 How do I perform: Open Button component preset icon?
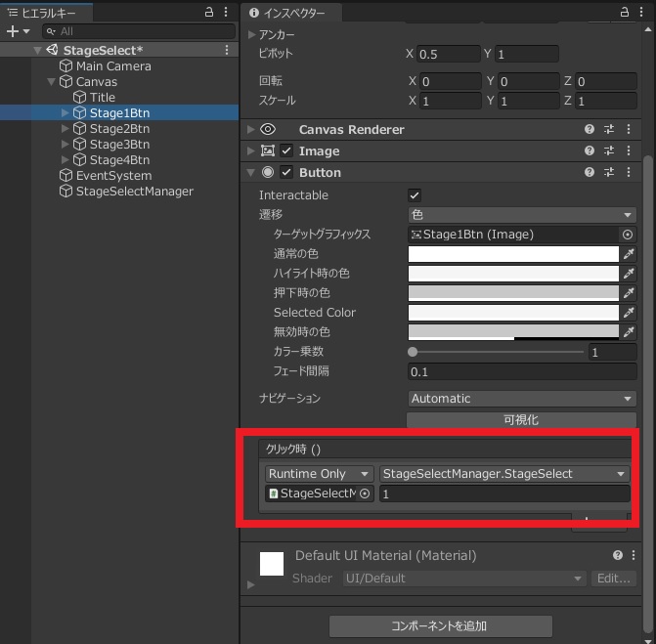tap(609, 172)
